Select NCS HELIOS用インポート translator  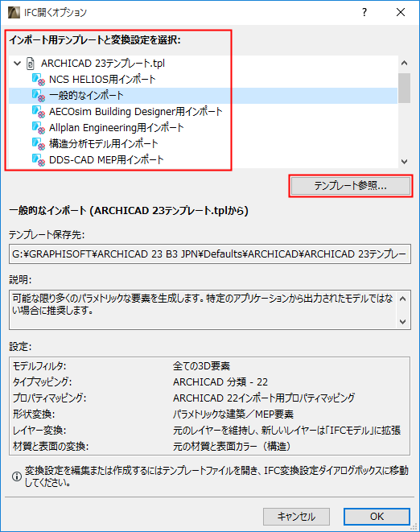coord(102,80)
